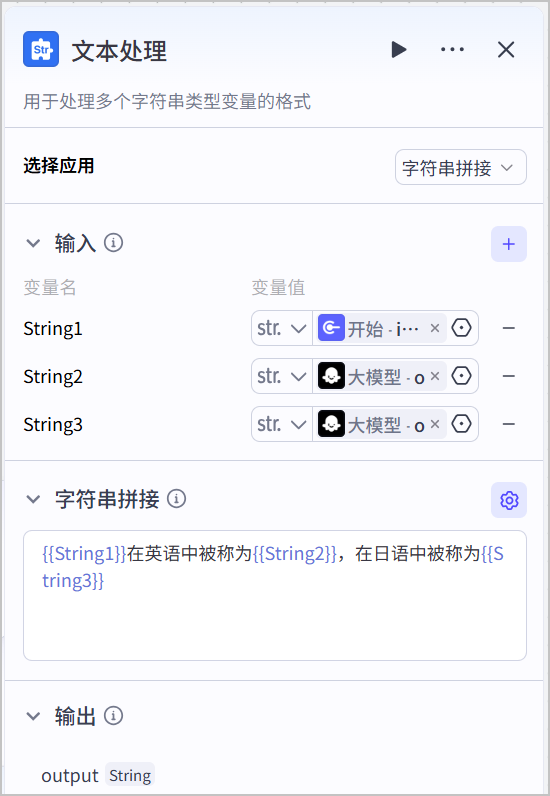Open the three-dot more options menu
Image resolution: width=550 pixels, height=796 pixels.
pyautogui.click(x=452, y=50)
